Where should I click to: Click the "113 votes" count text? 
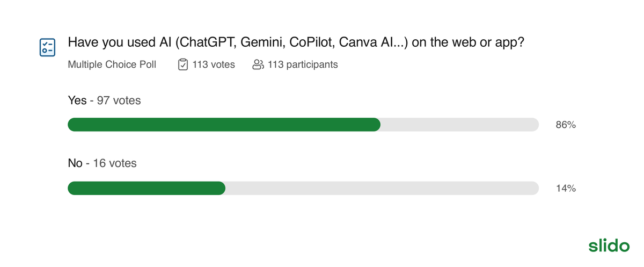point(214,64)
